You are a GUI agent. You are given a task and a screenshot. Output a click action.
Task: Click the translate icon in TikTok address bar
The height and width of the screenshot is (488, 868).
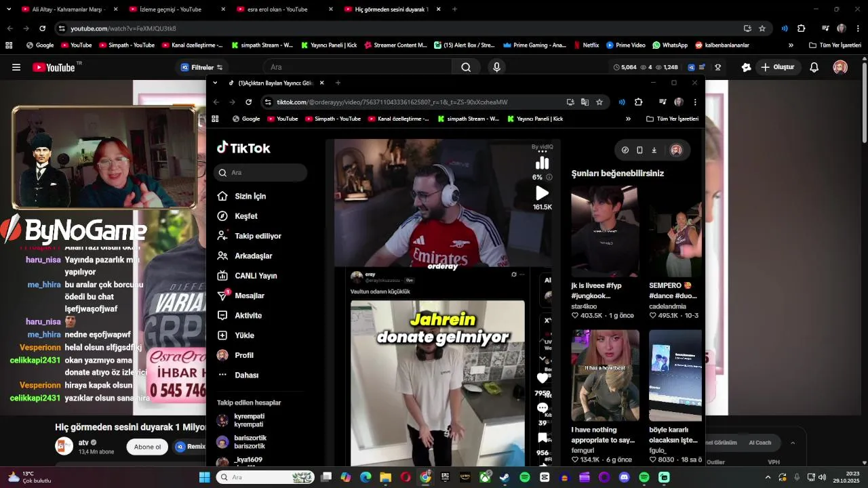(585, 102)
